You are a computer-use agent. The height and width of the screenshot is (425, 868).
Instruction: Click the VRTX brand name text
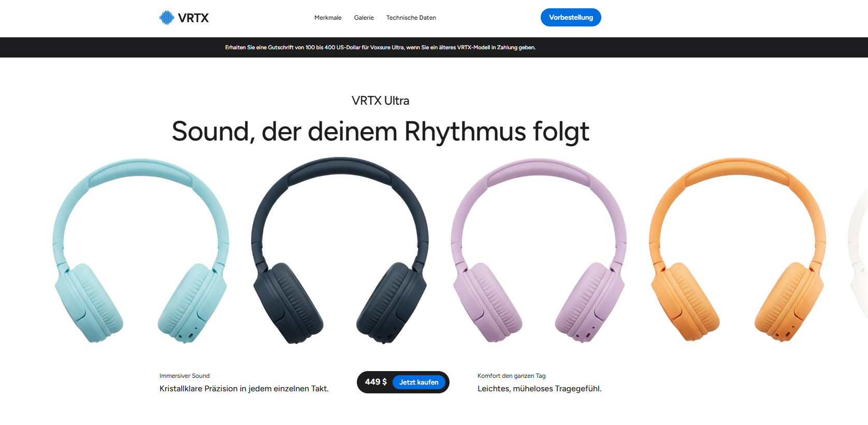click(193, 18)
